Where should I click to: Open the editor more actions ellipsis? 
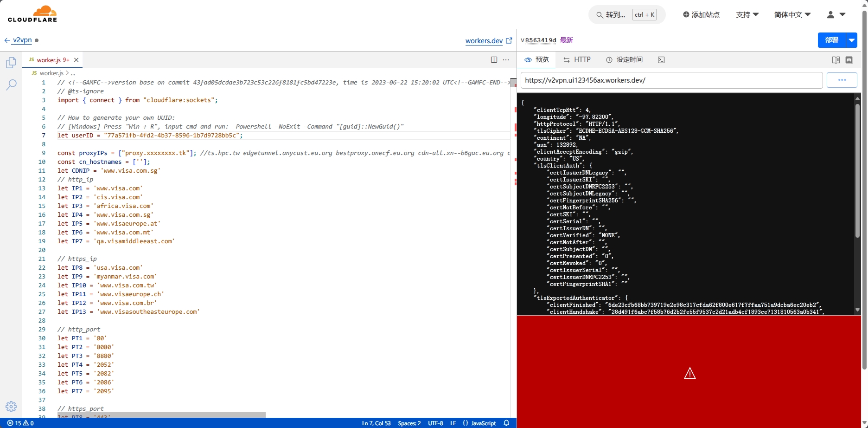(x=506, y=60)
